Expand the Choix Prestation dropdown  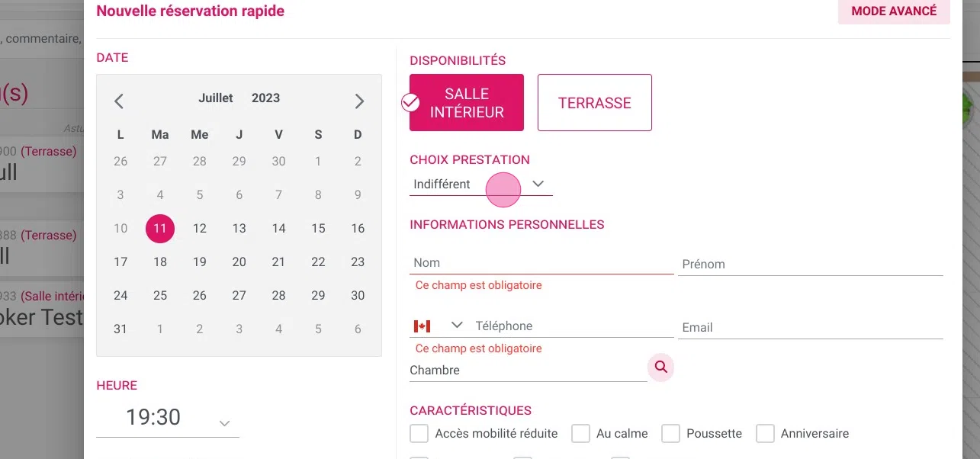click(480, 185)
